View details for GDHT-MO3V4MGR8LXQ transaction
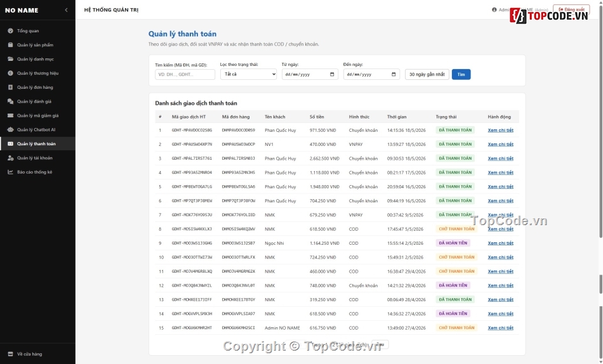The width and height of the screenshot is (603, 364). pos(500,271)
